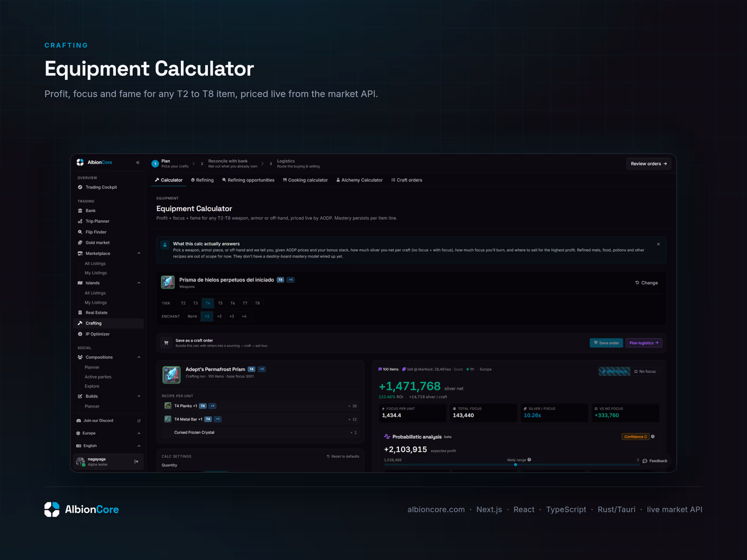747x560 pixels.
Task: Click the Plan logistics button
Action: point(644,343)
